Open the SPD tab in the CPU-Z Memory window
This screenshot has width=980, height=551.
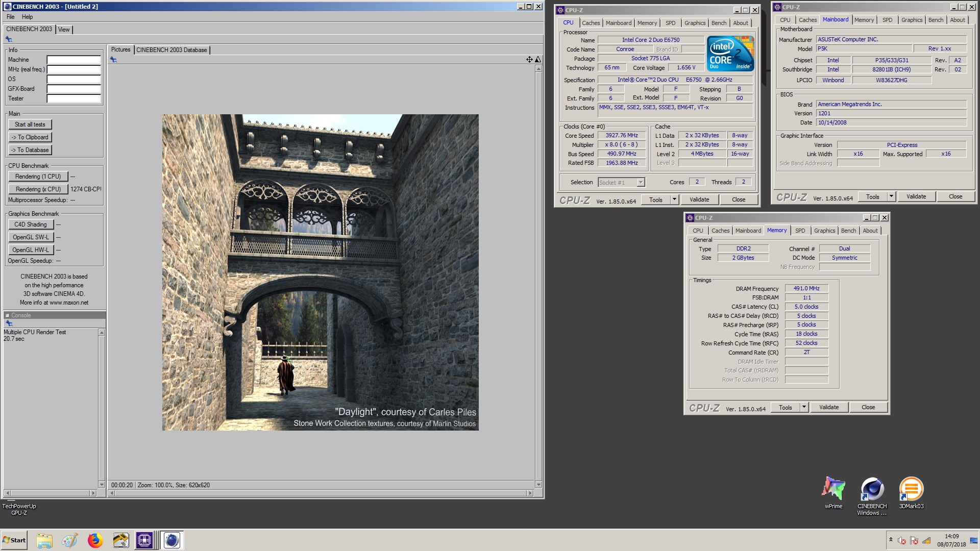[800, 231]
